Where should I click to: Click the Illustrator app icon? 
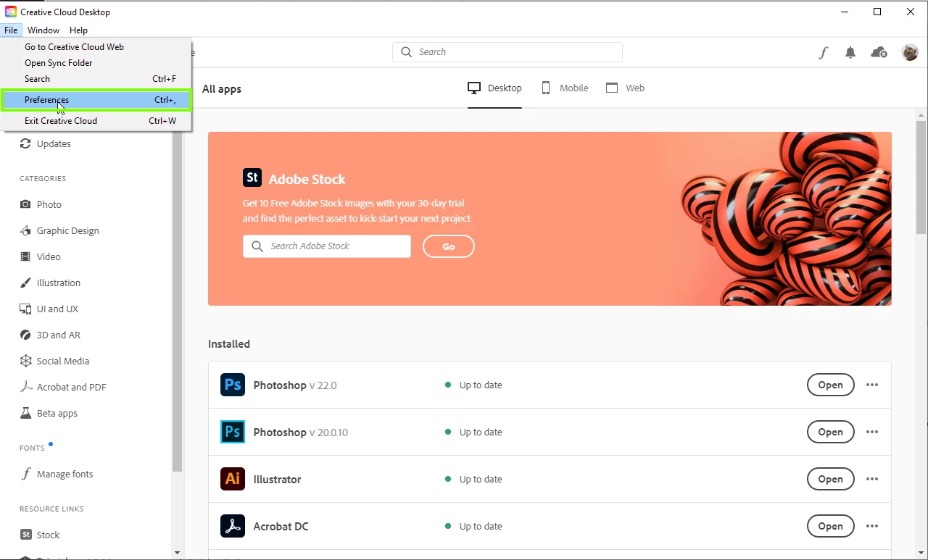(233, 479)
